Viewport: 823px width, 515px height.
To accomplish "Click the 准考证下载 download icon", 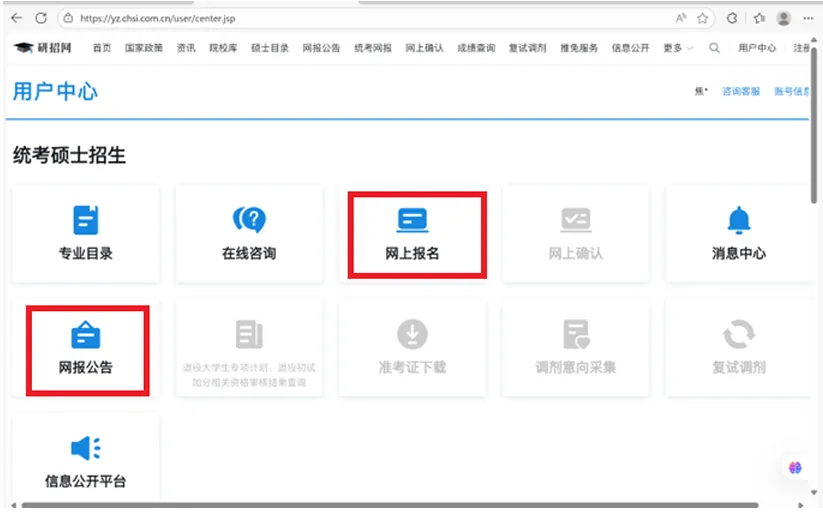I will pos(412,334).
